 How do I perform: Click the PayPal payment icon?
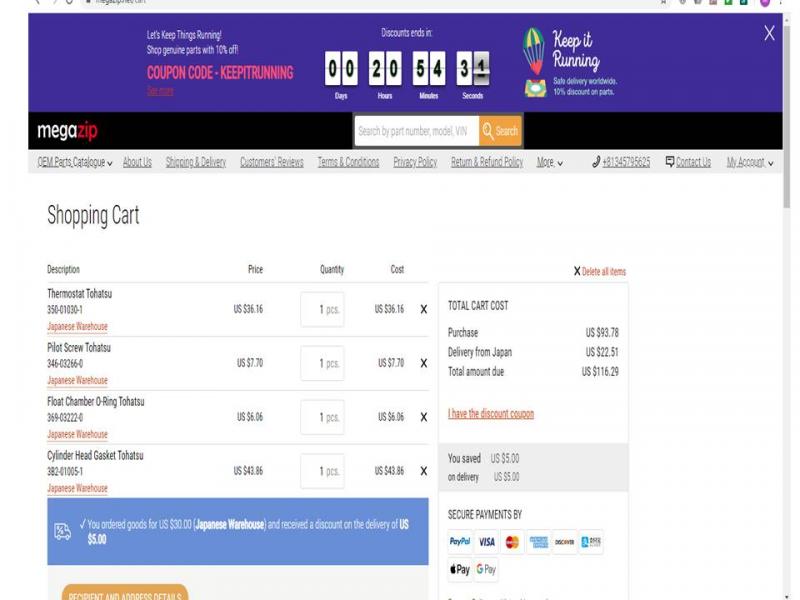(x=460, y=542)
